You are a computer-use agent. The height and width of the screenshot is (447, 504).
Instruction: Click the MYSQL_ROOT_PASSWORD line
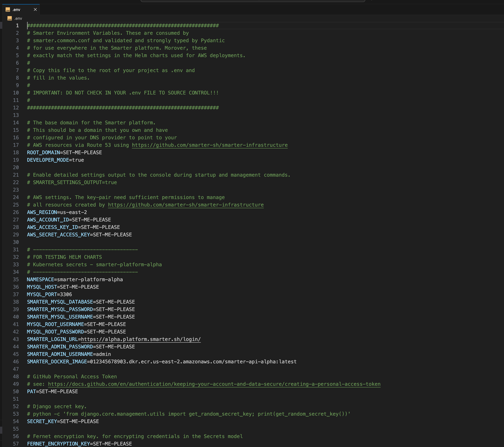click(76, 332)
